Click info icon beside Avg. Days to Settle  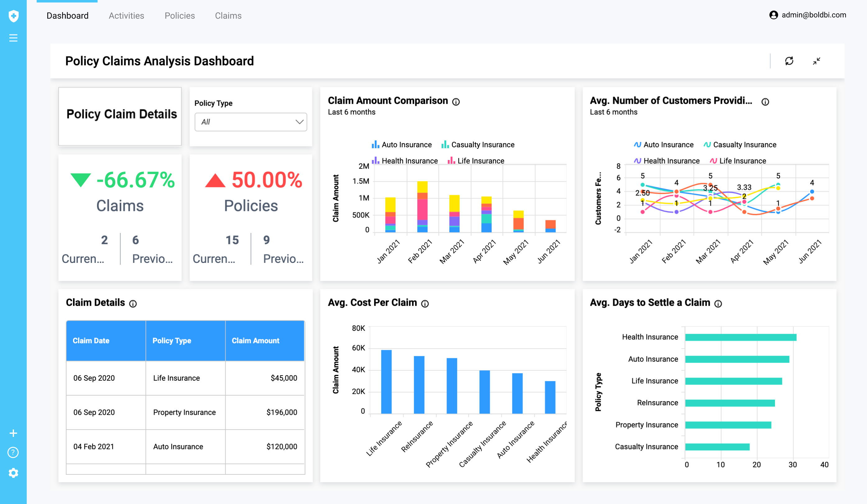pyautogui.click(x=718, y=304)
